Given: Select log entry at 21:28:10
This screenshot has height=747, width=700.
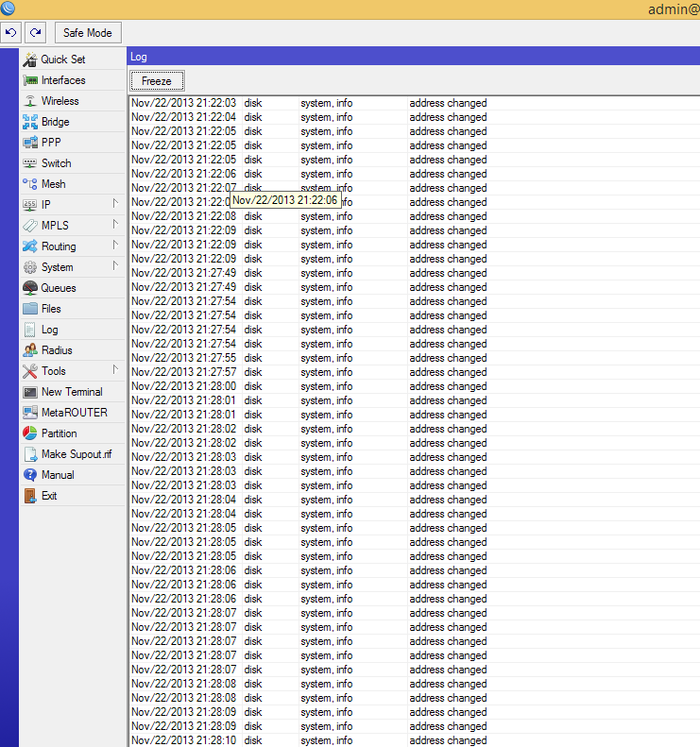Looking at the screenshot, I should tap(415, 740).
